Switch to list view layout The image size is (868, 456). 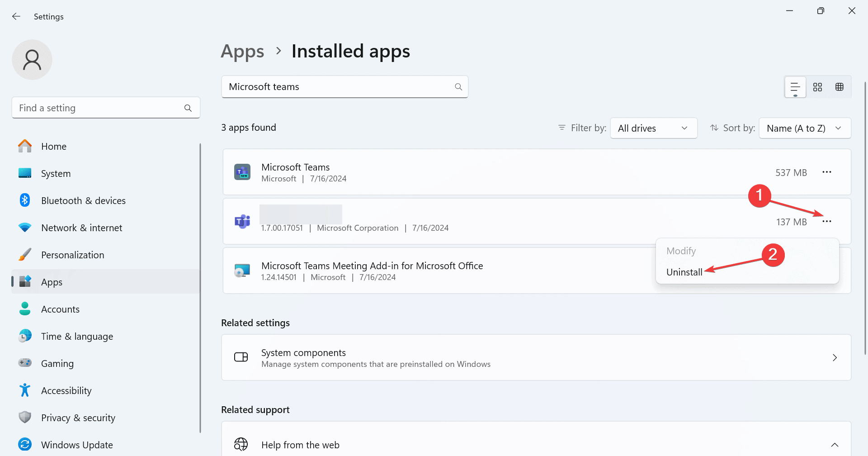[x=795, y=87]
